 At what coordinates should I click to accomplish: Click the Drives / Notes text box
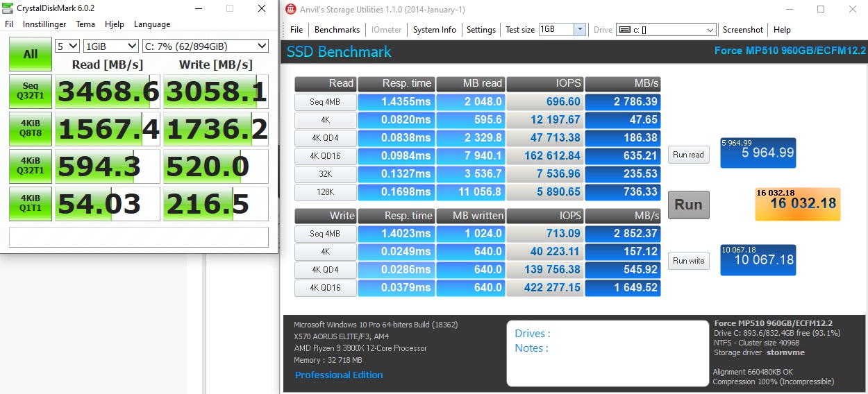tap(606, 352)
